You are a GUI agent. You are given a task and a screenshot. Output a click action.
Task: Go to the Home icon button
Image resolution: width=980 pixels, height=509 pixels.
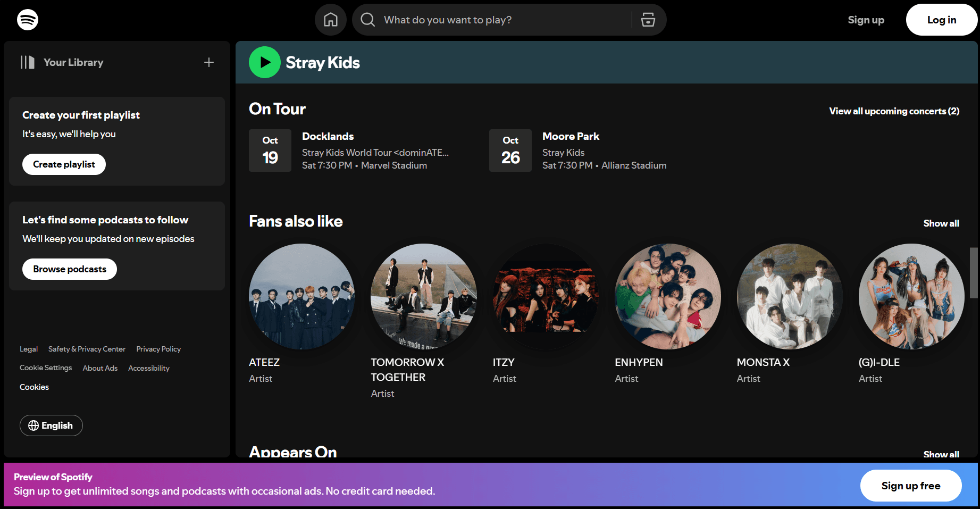[x=331, y=20]
